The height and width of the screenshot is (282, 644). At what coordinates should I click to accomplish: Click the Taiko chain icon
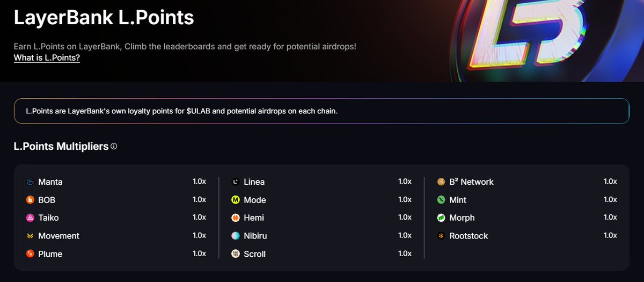(30, 218)
